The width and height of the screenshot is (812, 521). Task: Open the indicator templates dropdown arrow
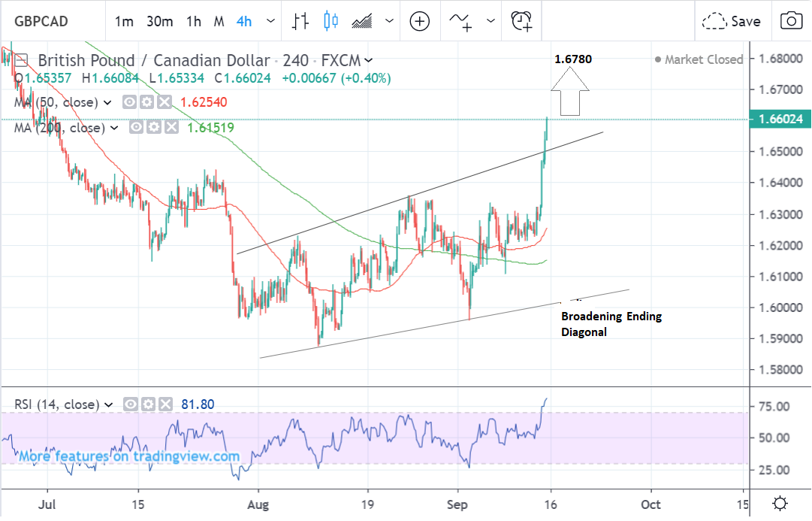point(491,21)
